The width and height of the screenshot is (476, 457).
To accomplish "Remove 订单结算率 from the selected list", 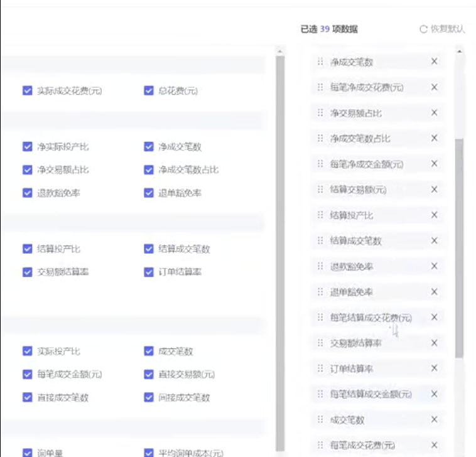I will point(435,368).
